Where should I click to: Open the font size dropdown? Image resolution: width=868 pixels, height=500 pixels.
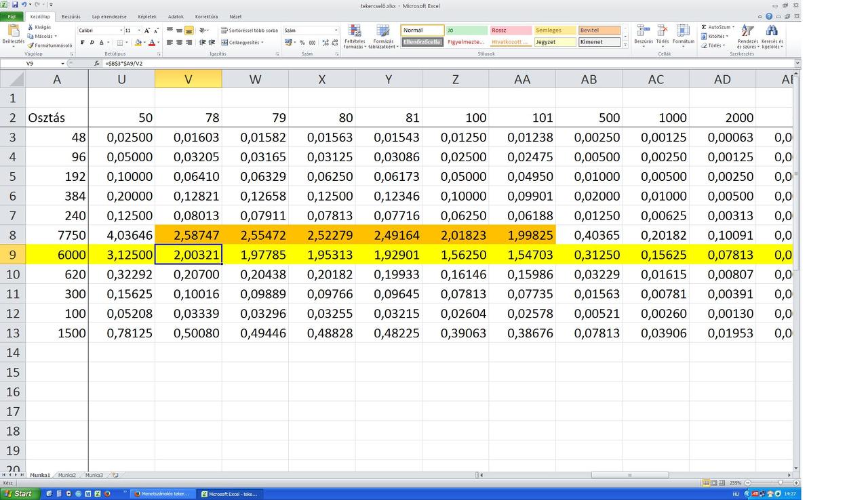[139, 30]
